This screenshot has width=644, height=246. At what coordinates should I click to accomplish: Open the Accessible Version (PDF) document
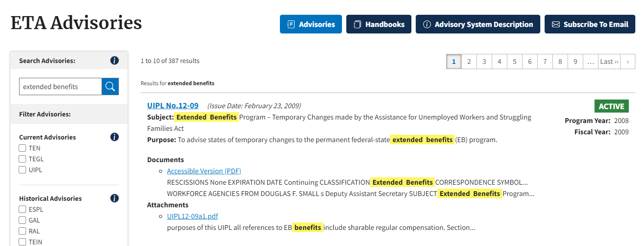pyautogui.click(x=204, y=171)
